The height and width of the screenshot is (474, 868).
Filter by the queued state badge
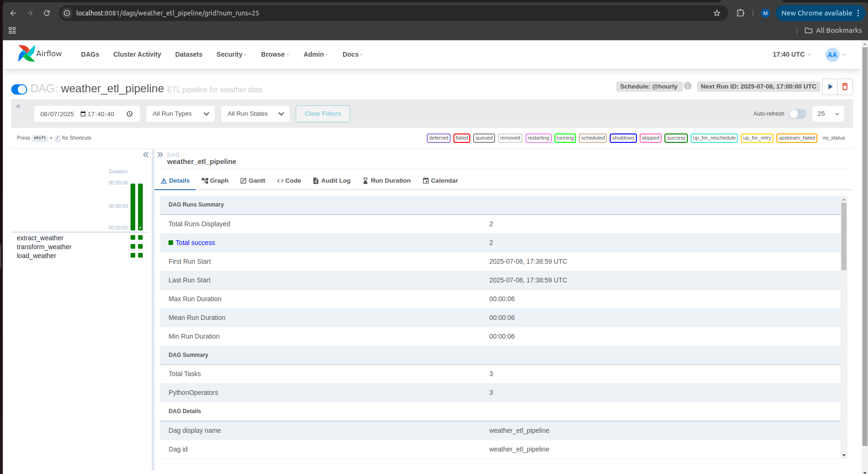click(484, 138)
